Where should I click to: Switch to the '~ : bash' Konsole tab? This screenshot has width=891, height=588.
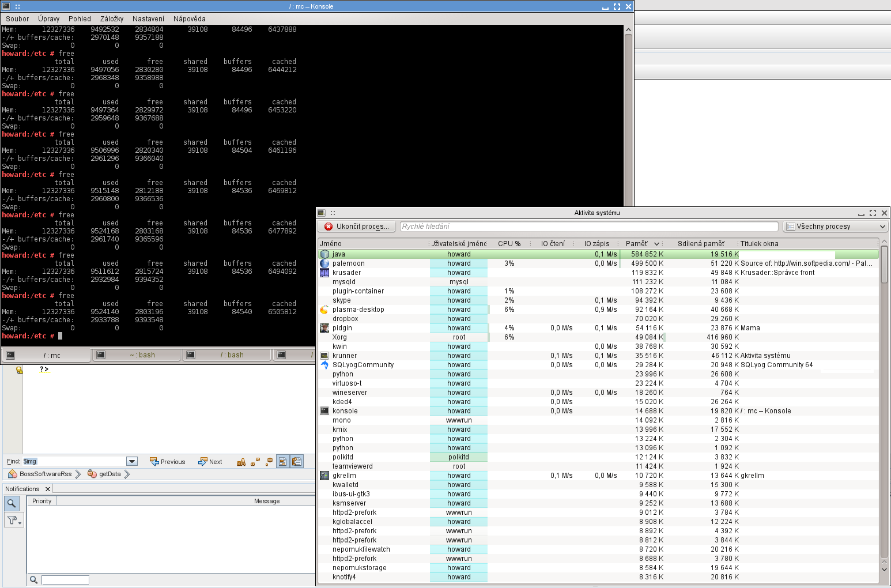click(x=137, y=355)
